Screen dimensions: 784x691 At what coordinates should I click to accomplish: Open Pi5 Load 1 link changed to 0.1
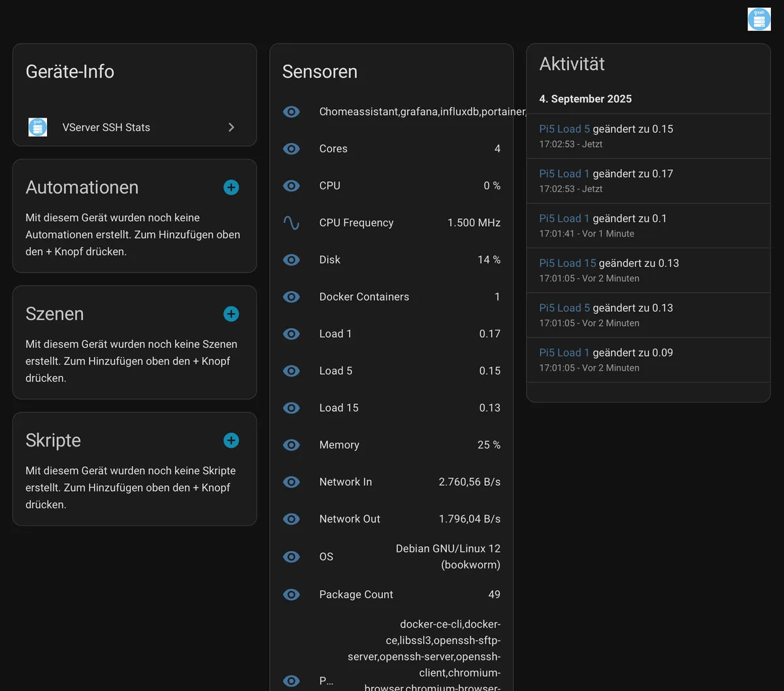pos(564,218)
